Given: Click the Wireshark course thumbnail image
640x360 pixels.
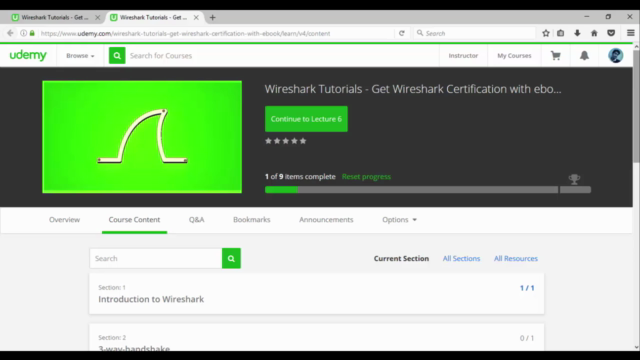Looking at the screenshot, I should [142, 137].
